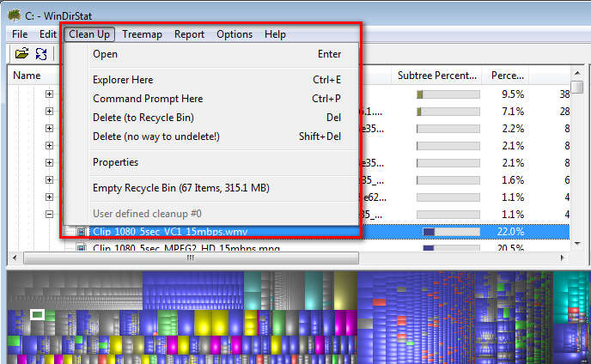591x364 pixels.
Task: Open the File menu
Action: (x=20, y=34)
